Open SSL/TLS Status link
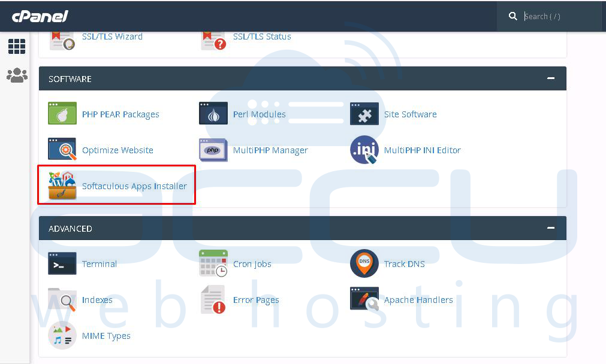This screenshot has height=364, width=606. 262,37
